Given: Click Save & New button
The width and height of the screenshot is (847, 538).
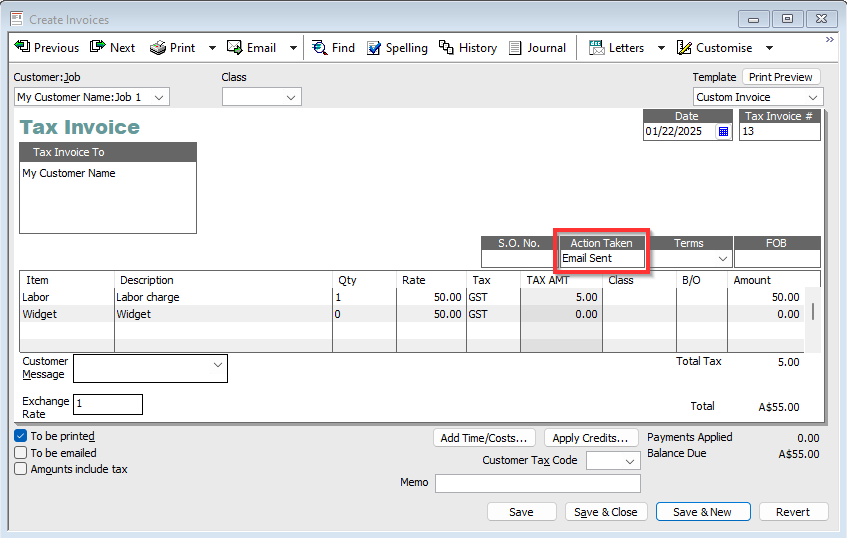Looking at the screenshot, I should pyautogui.click(x=703, y=512).
